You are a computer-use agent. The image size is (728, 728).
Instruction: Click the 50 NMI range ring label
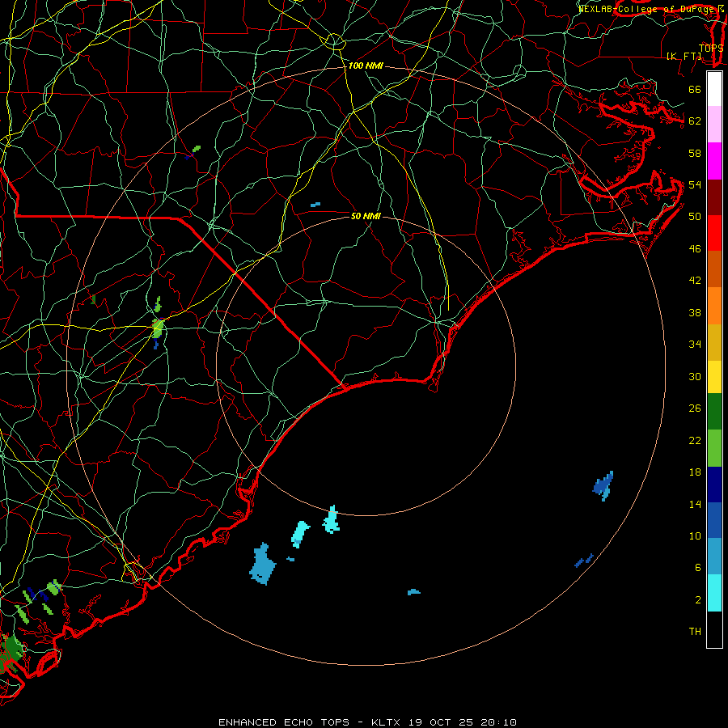[366, 216]
